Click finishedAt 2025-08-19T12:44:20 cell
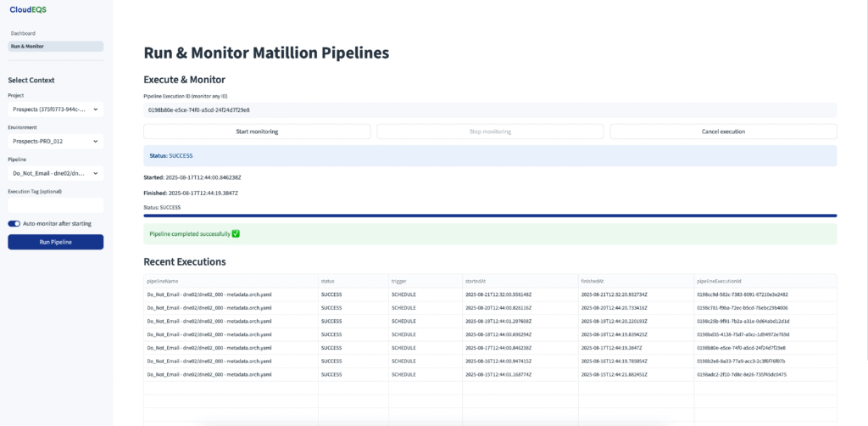868x426 pixels. click(636, 322)
